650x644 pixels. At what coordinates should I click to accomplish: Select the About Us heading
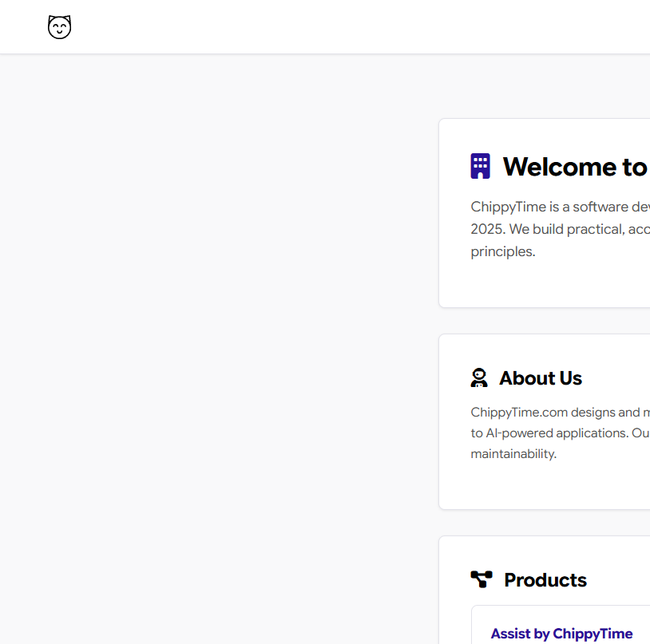coord(540,378)
